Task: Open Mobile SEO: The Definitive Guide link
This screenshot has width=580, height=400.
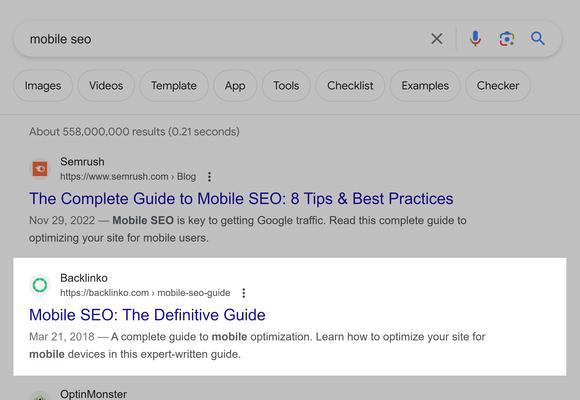Action: pyautogui.click(x=147, y=315)
